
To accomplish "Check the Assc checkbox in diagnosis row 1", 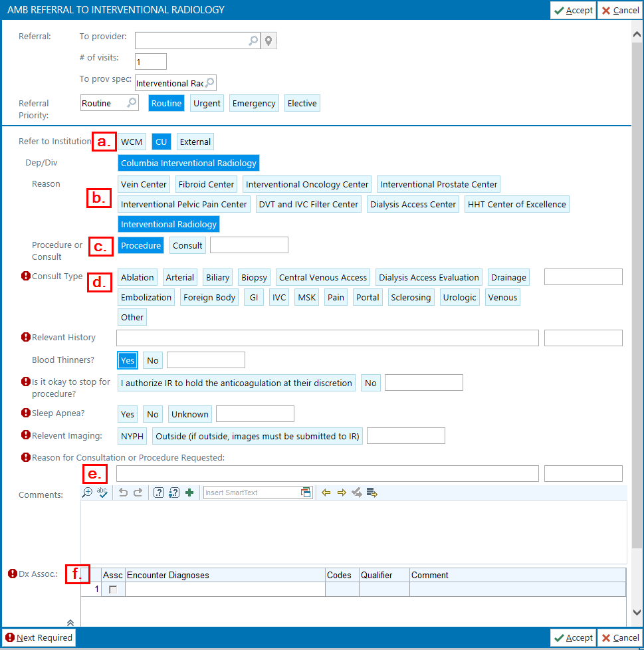I will click(113, 590).
